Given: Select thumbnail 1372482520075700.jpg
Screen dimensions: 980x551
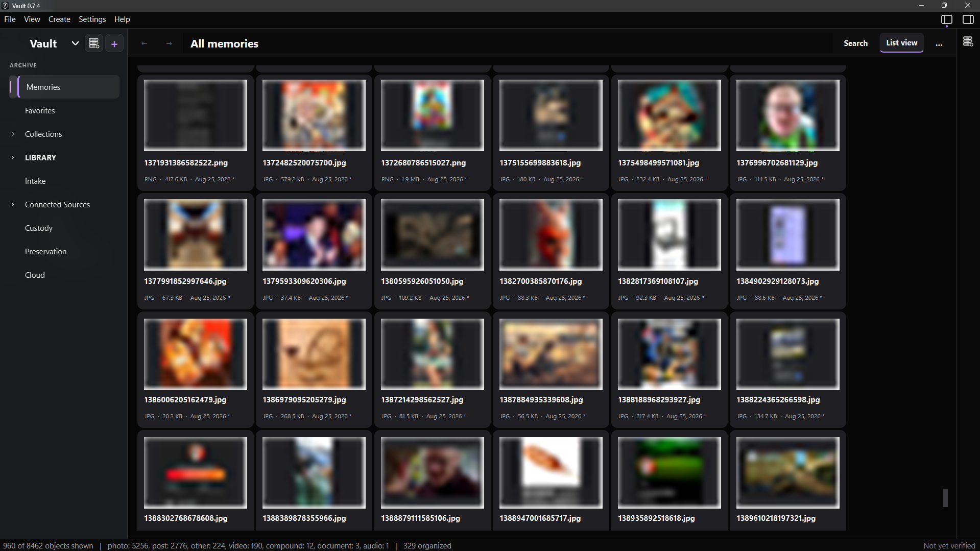Looking at the screenshot, I should [x=314, y=115].
